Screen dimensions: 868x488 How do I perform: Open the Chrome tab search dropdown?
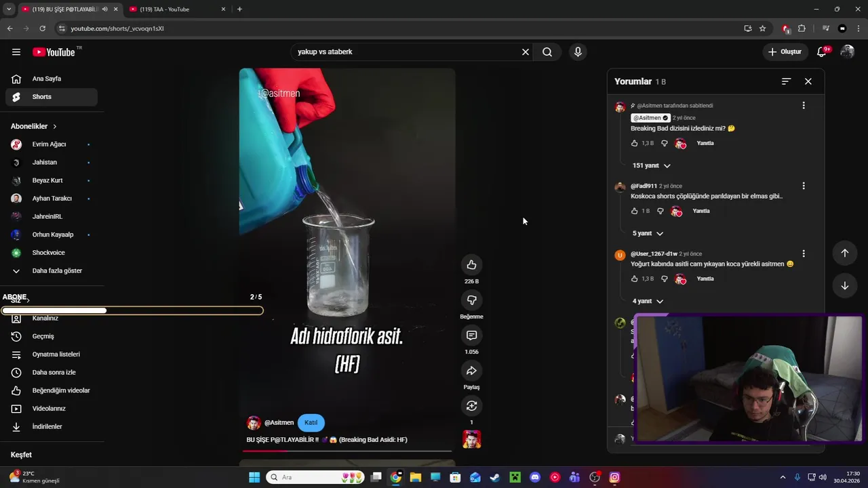point(8,9)
